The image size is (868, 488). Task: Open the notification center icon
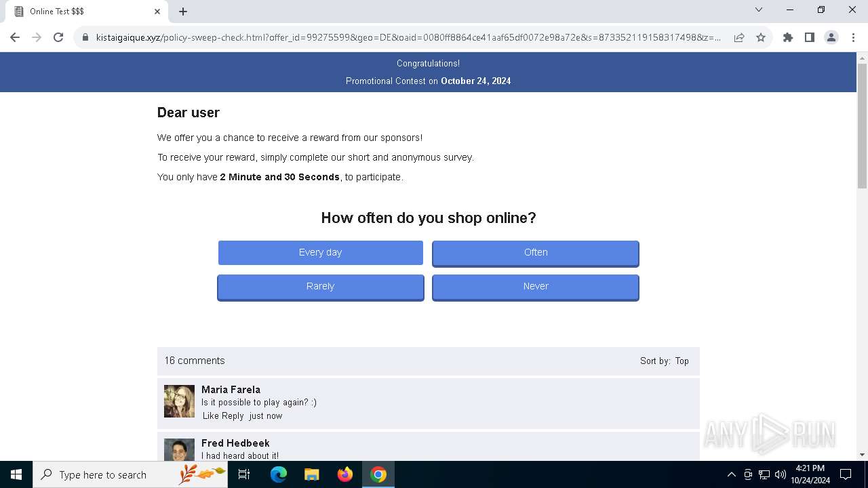tap(846, 474)
